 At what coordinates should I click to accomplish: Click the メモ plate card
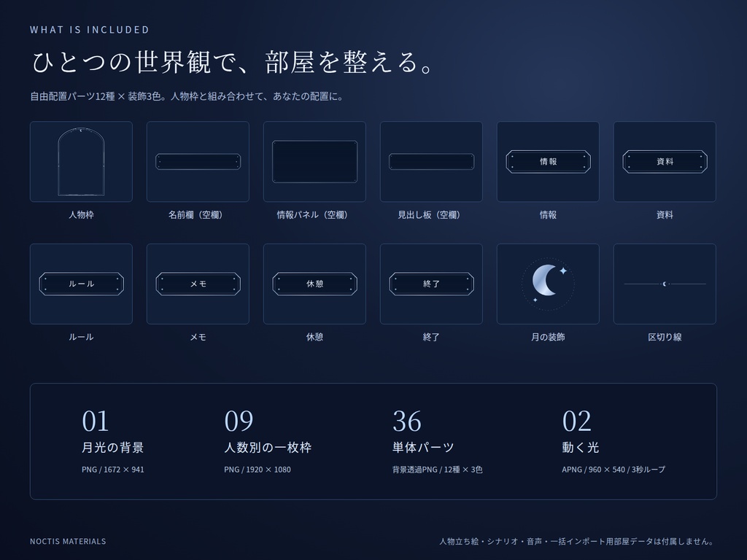click(x=198, y=284)
